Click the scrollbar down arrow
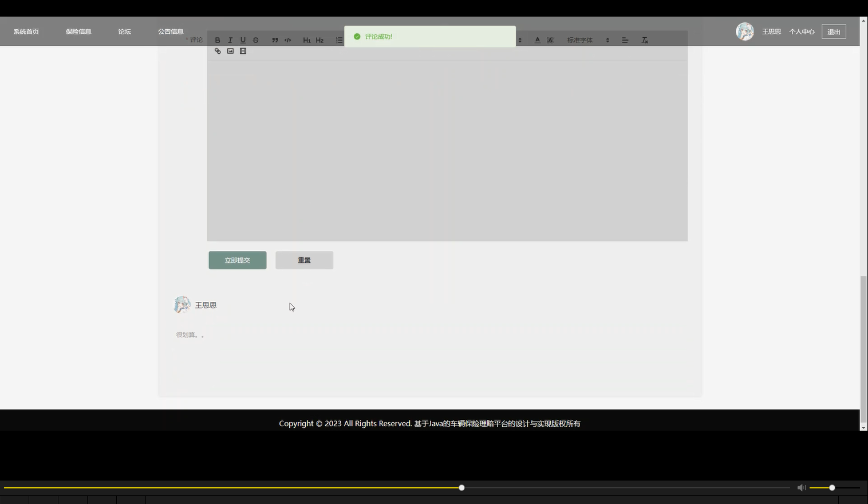868x504 pixels. (863, 427)
